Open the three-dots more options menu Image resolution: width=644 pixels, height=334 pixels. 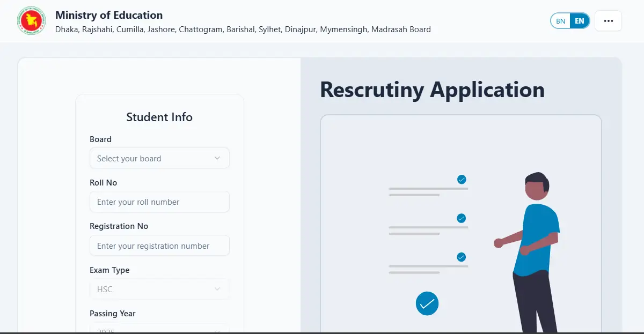(608, 21)
